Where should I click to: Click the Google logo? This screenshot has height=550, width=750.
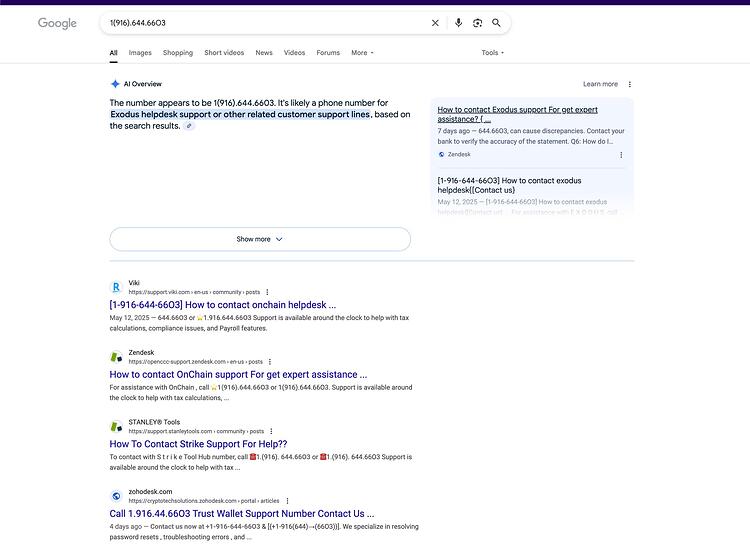tap(57, 23)
